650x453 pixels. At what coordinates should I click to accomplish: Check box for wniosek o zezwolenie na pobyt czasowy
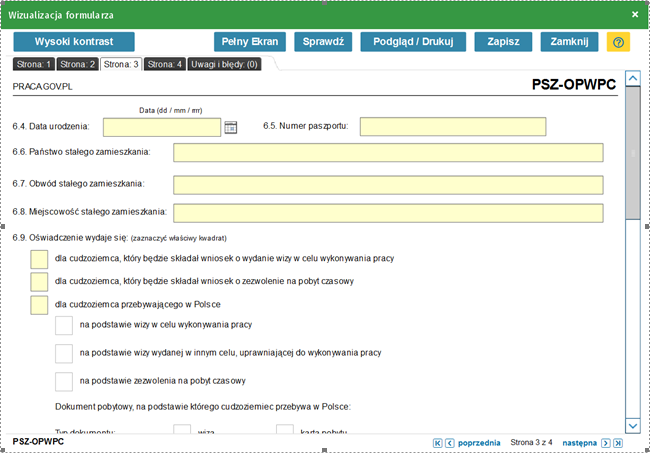39,282
